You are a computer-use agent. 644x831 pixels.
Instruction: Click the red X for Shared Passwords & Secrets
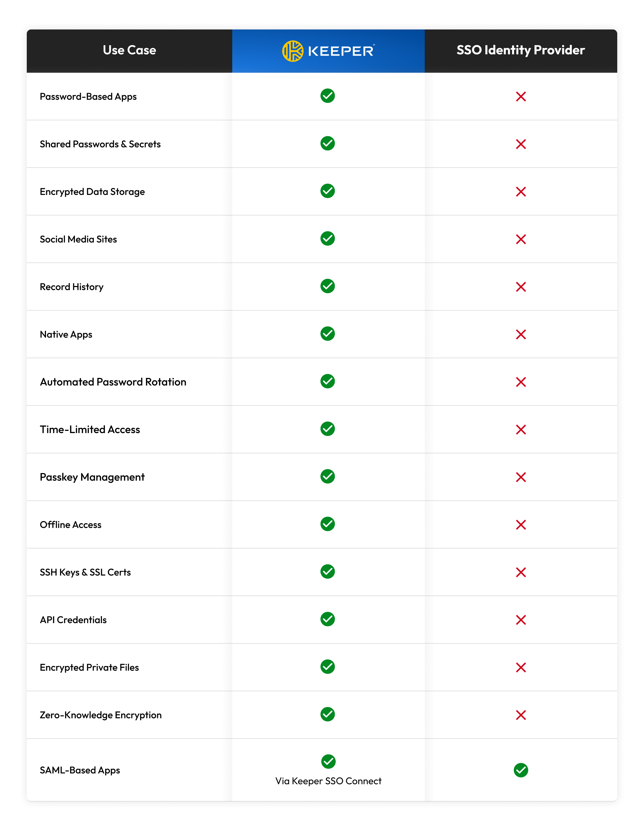pyautogui.click(x=521, y=144)
